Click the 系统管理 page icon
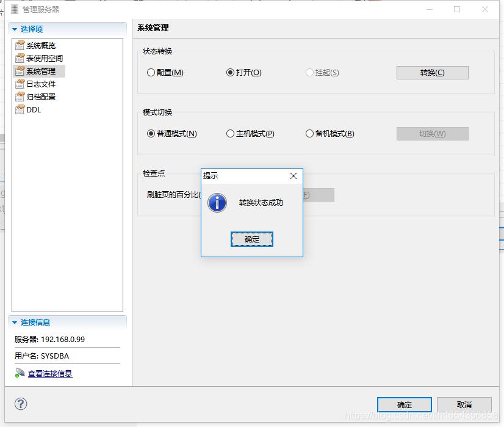504x427 pixels. pyautogui.click(x=20, y=71)
